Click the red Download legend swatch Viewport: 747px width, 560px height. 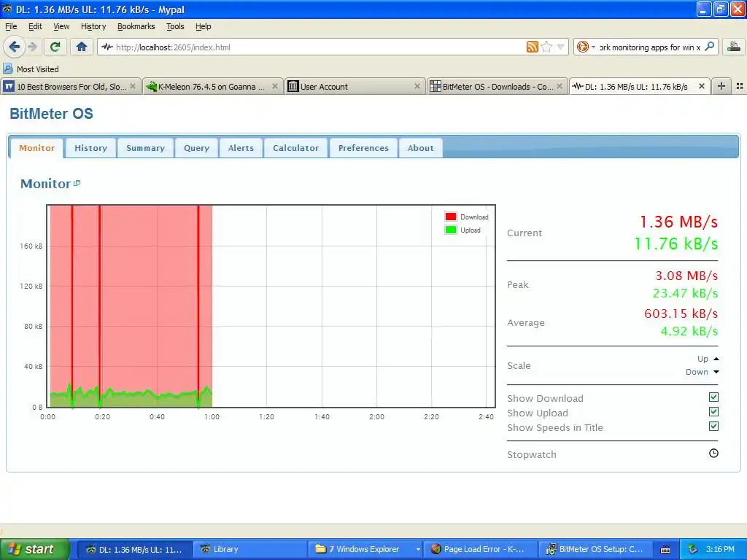(451, 217)
